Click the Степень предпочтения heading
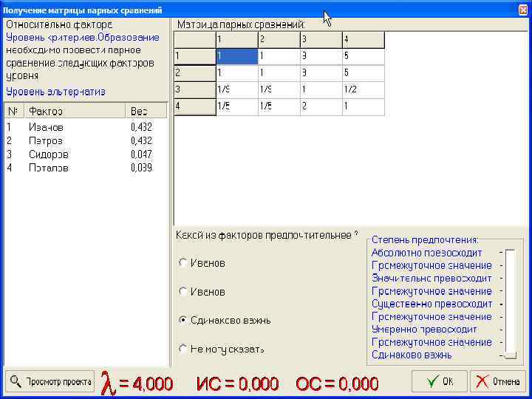The height and width of the screenshot is (399, 532). tap(425, 240)
